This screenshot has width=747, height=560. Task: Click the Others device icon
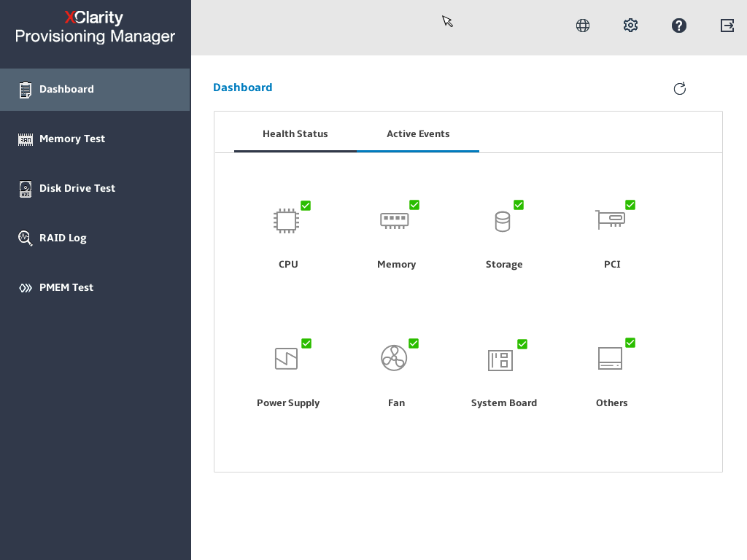[611, 358]
